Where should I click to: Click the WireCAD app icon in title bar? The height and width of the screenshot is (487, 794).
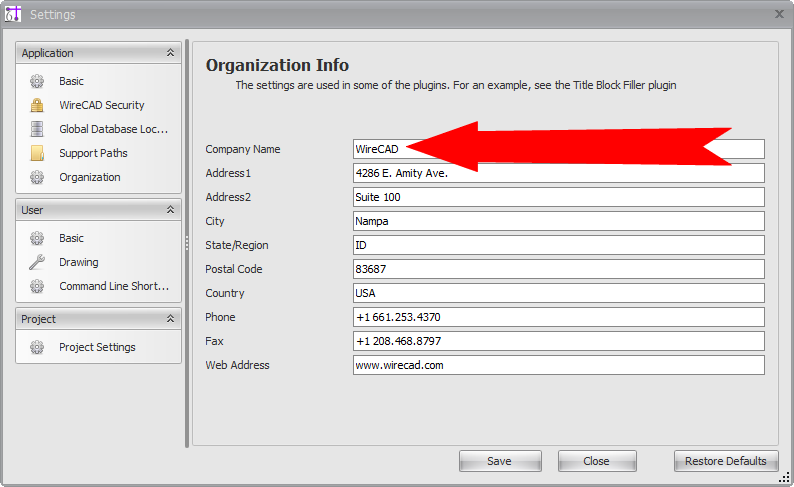point(13,14)
